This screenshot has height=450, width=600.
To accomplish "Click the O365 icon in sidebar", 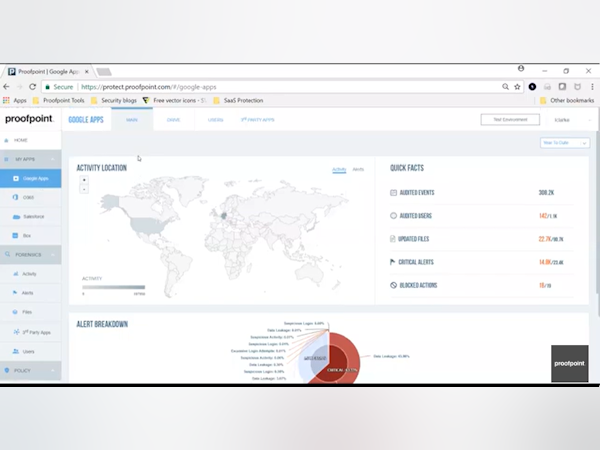I will [15, 197].
